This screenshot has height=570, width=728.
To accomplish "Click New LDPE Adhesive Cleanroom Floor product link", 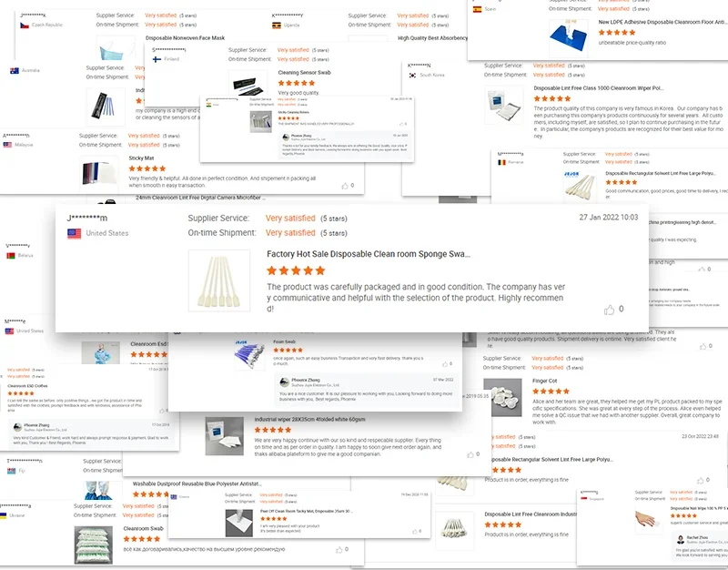I will (662, 22).
